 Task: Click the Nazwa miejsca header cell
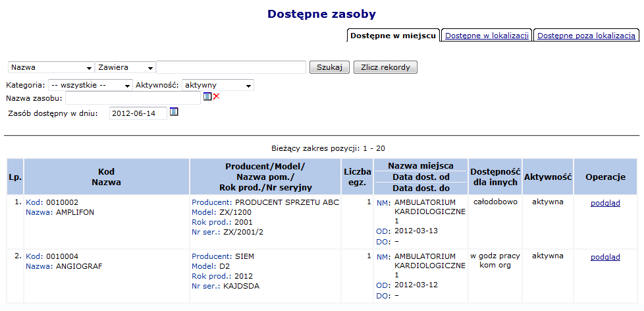click(421, 166)
